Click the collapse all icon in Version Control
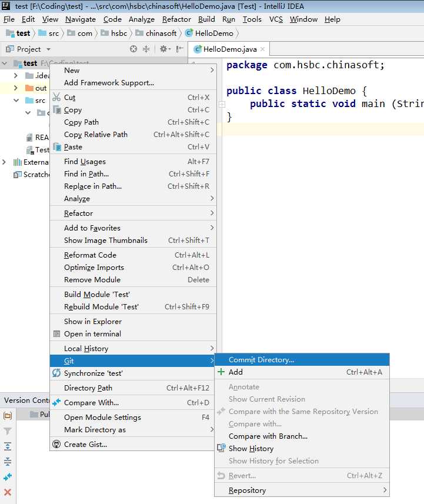This screenshot has width=424, height=504. [x=8, y=462]
